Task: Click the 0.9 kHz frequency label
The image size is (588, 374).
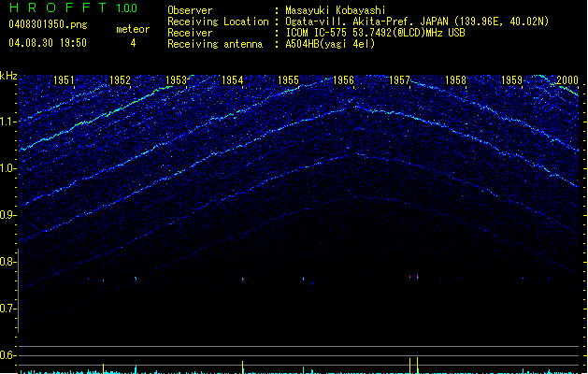Action: coord(8,215)
